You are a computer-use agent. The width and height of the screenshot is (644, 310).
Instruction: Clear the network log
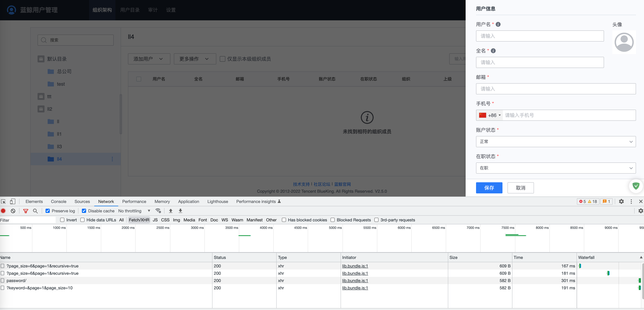coord(13,211)
